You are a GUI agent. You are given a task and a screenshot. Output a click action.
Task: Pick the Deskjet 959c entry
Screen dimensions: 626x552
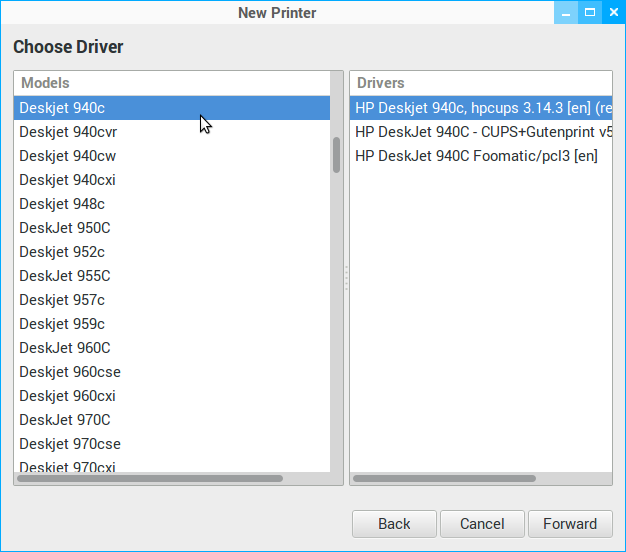click(62, 324)
